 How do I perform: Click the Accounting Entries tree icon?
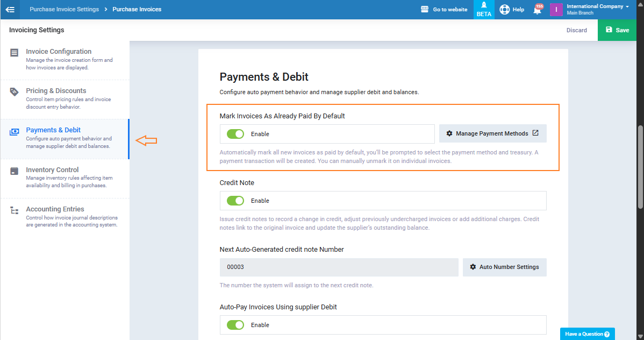pyautogui.click(x=15, y=210)
